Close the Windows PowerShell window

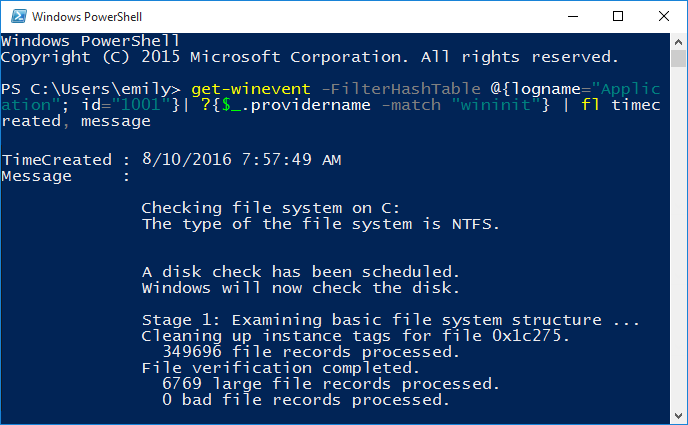[x=664, y=16]
